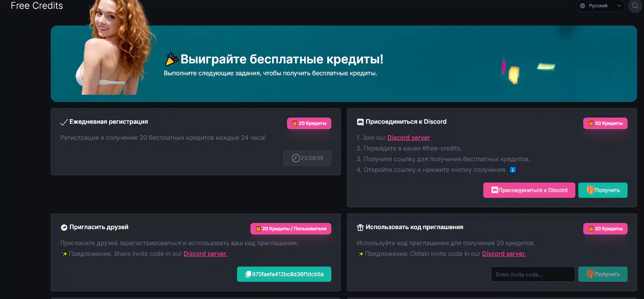Focus the Enter invite code field
This screenshot has height=299, width=644.
click(x=533, y=274)
